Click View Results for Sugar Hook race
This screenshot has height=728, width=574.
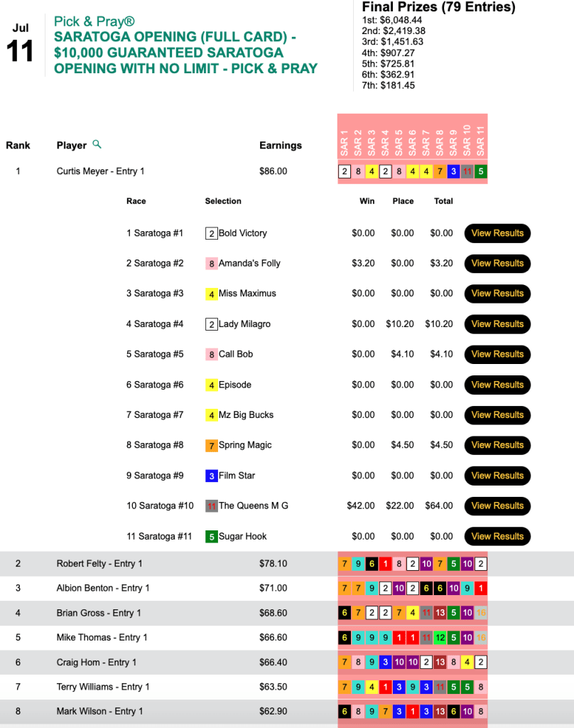tap(497, 536)
